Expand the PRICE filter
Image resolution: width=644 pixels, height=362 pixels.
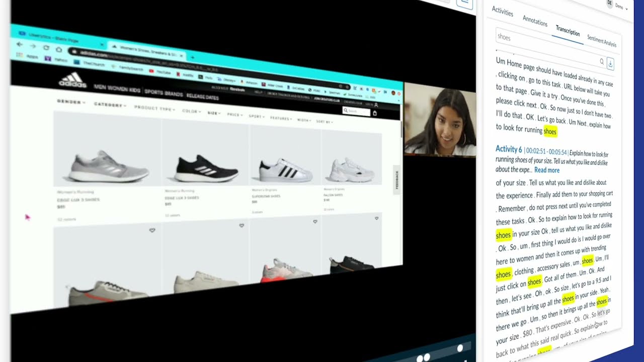(234, 115)
